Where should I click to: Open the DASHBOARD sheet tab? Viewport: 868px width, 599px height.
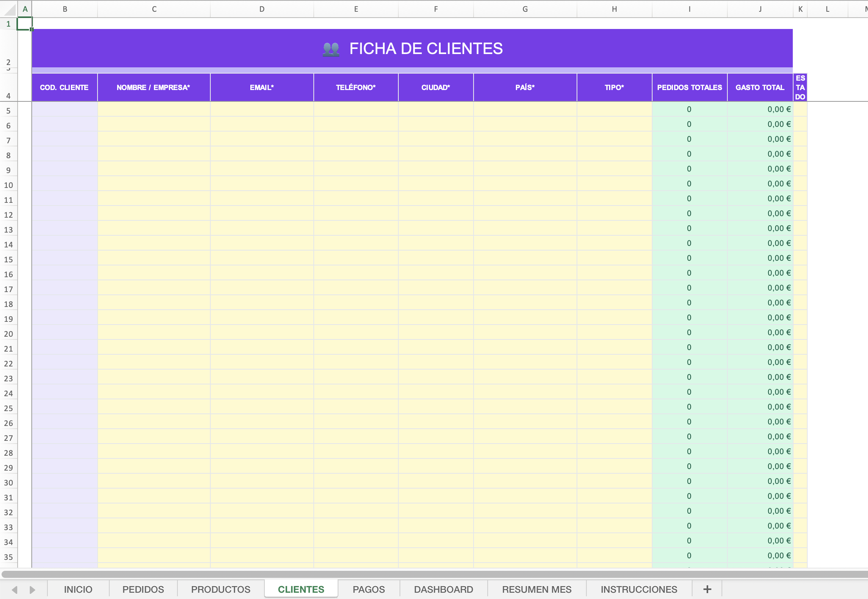coord(443,589)
